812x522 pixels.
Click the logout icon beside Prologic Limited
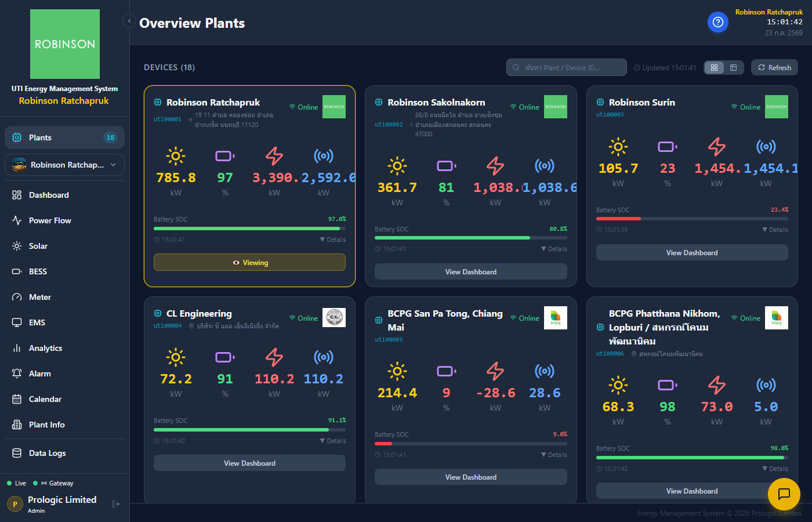point(116,504)
